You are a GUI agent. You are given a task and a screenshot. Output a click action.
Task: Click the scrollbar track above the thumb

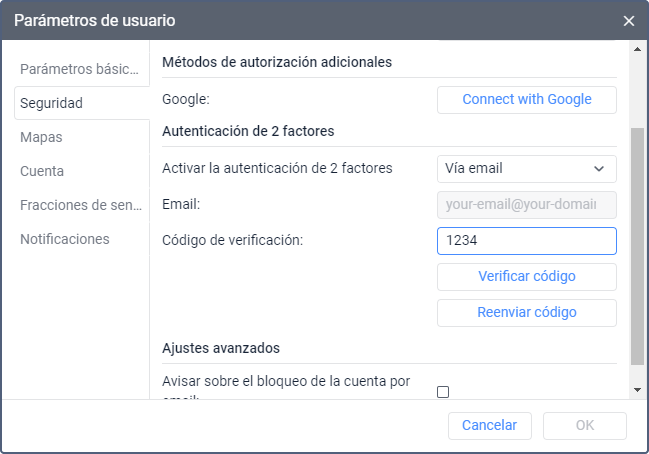click(638, 90)
